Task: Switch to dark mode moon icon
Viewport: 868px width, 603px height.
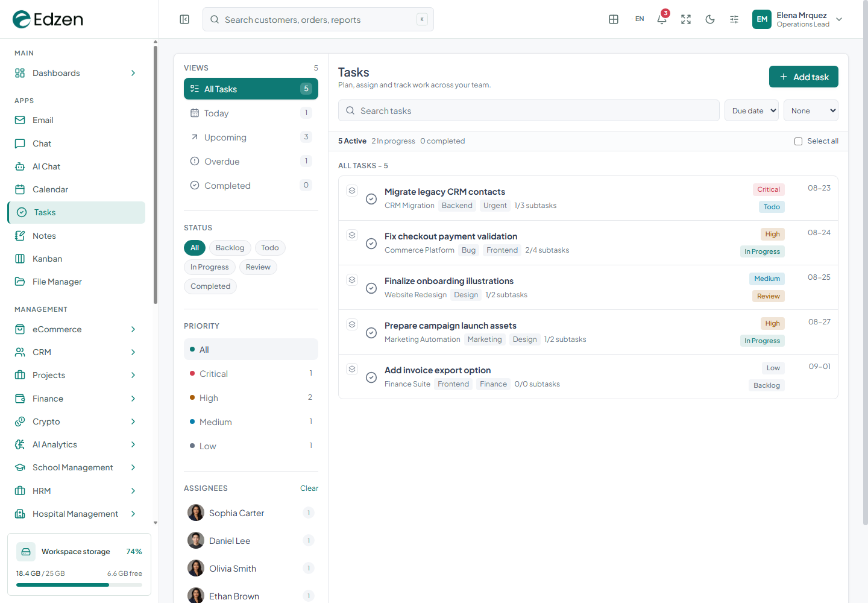Action: pyautogui.click(x=710, y=19)
